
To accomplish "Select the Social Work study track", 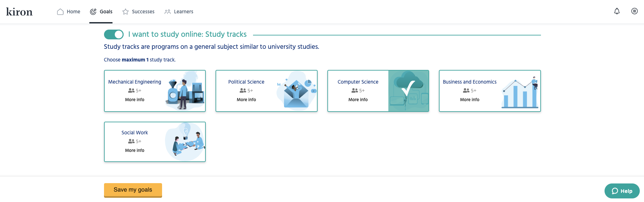I will click(x=155, y=142).
